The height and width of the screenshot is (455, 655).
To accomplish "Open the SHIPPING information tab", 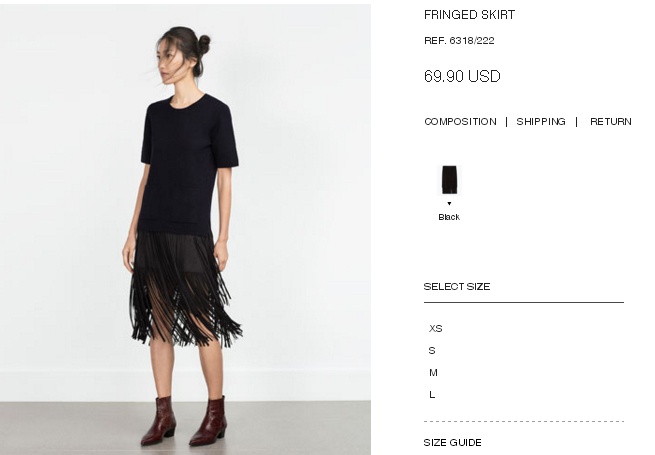I will 541,122.
